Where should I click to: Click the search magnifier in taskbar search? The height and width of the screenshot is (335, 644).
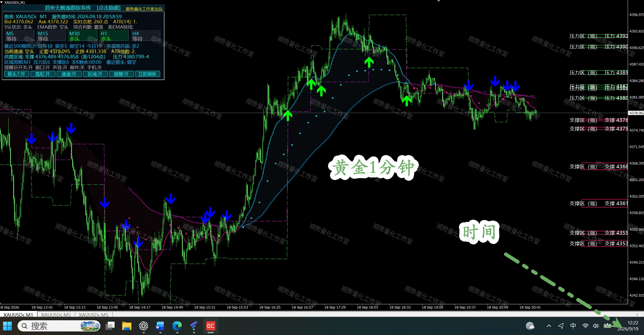[24, 326]
